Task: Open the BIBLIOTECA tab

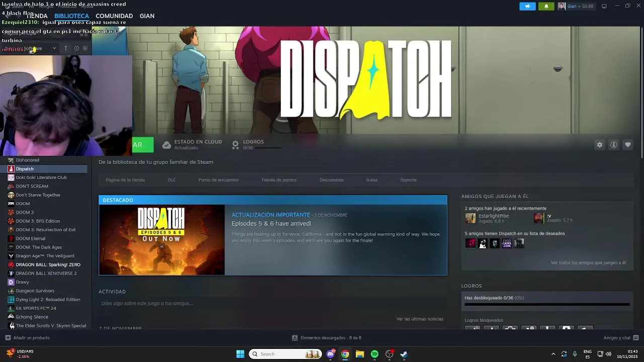Action: [71, 16]
